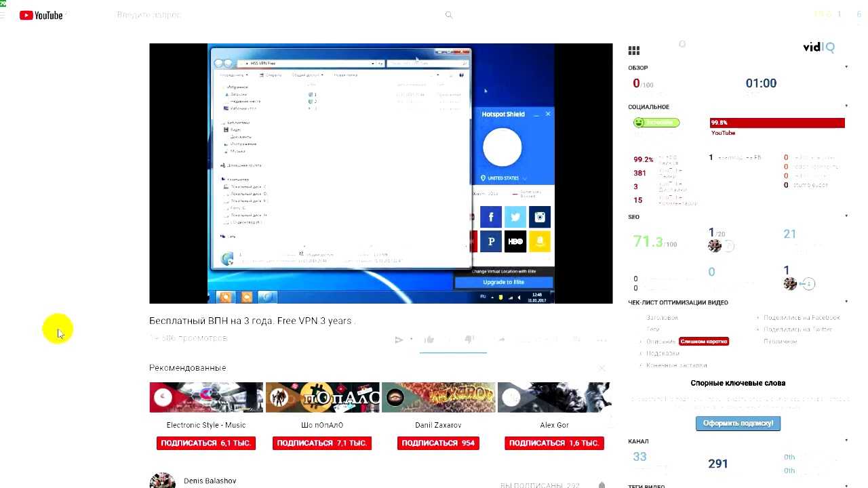Collapse the SEO section
868x488 pixels.
point(846,216)
